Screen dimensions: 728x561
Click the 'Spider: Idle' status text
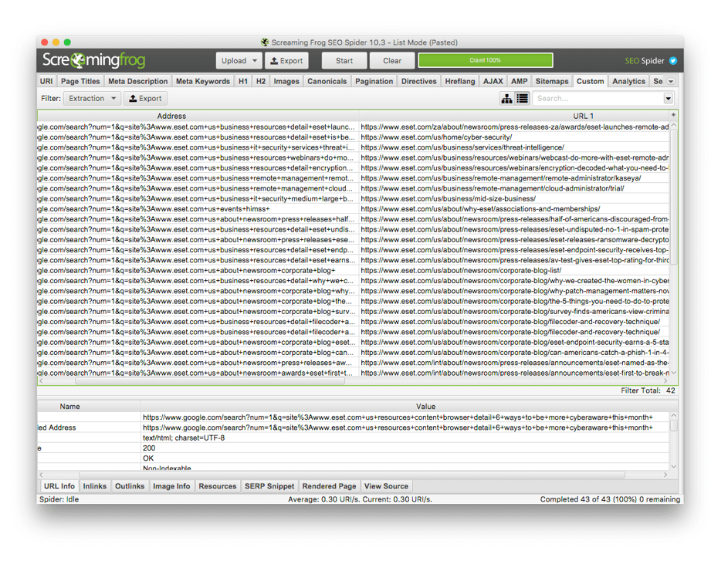(59, 500)
